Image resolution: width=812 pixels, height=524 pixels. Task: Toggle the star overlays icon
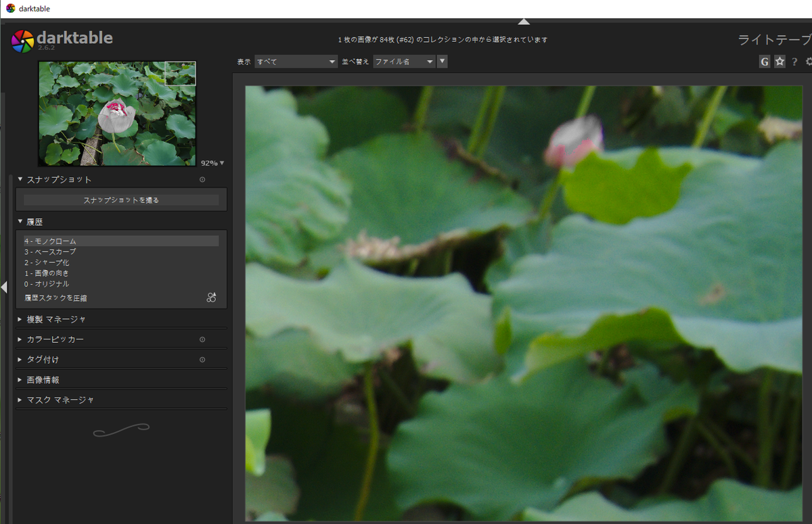(x=780, y=62)
